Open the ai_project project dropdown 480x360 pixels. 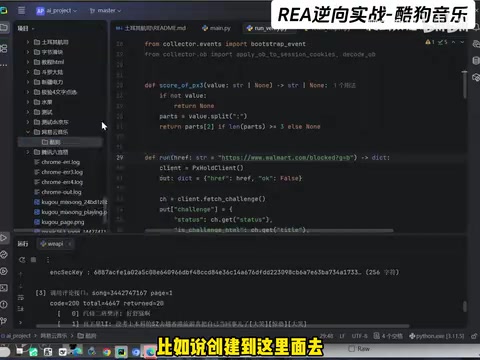[57, 11]
